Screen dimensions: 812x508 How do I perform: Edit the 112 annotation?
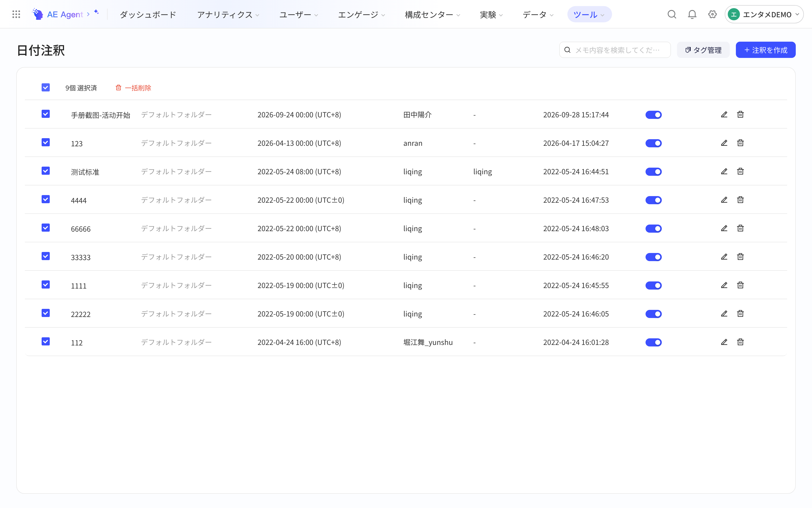(x=724, y=342)
